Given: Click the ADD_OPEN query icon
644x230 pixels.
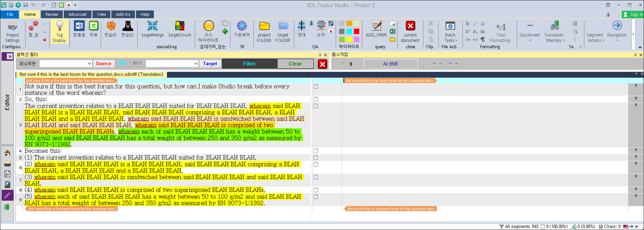Looking at the screenshot, I should tap(376, 29).
